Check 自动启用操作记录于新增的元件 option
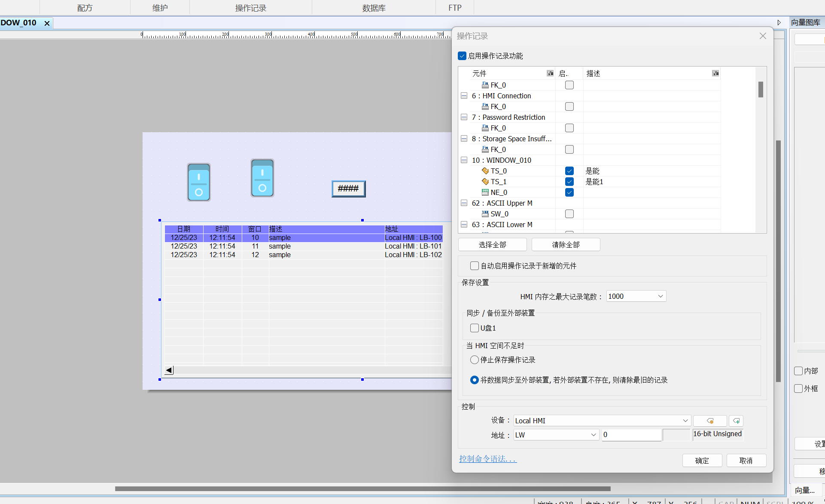The height and width of the screenshot is (504, 825). [475, 266]
